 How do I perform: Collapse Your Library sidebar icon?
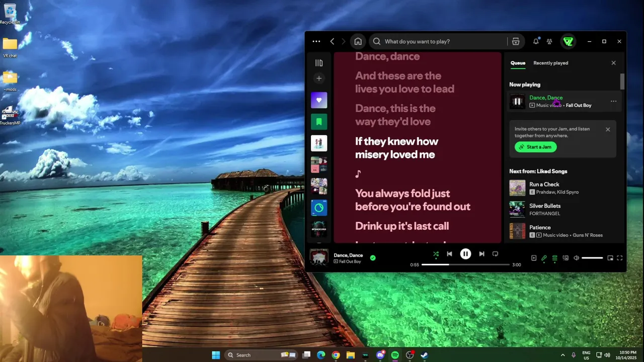pos(319,63)
